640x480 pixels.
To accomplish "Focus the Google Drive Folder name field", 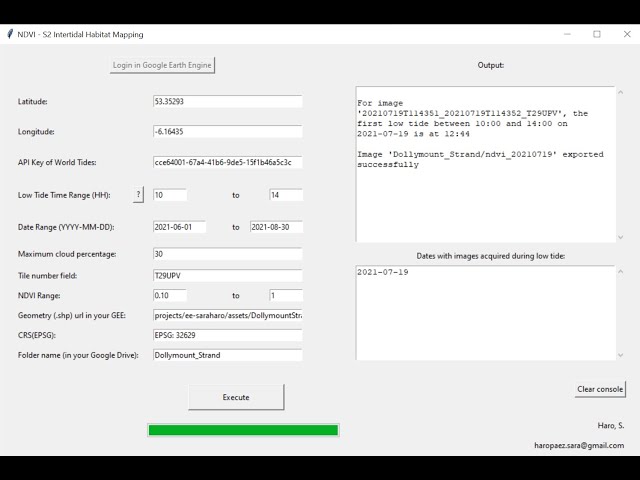I will 228,355.
